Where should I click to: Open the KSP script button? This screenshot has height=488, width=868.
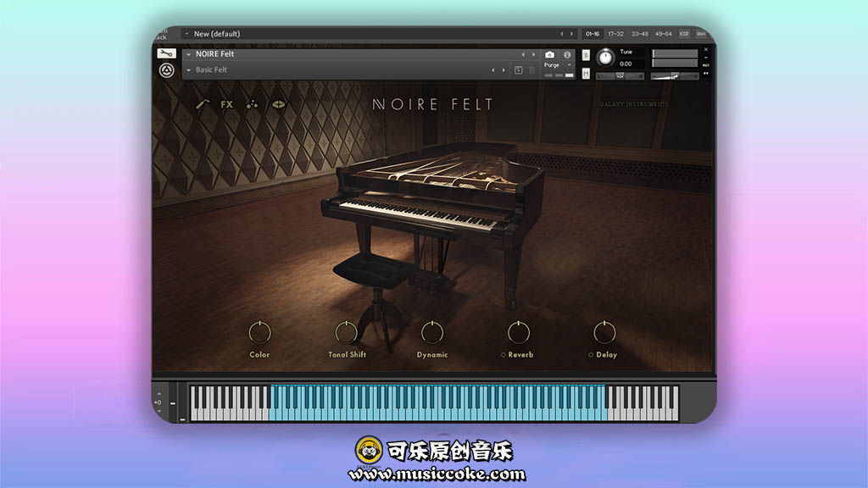(684, 34)
